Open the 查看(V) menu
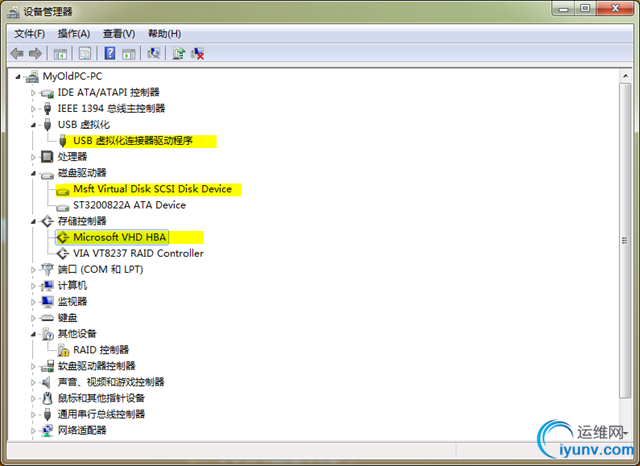Screen dimensions: 640x466 click(119, 34)
